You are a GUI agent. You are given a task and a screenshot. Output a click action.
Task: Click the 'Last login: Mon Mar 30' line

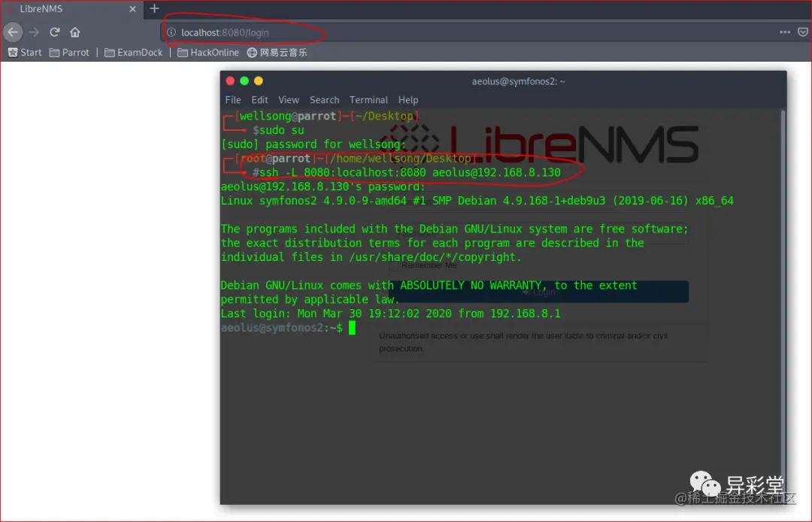[x=390, y=314]
